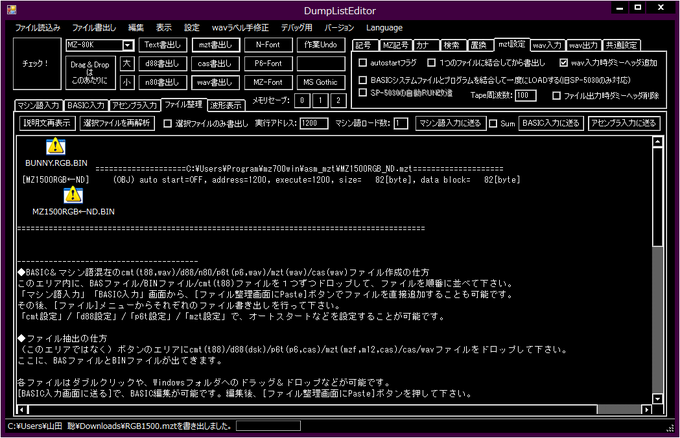Enable SP-5030の自動RUNの後 checkbox
This screenshot has width=680, height=438.
(x=363, y=92)
